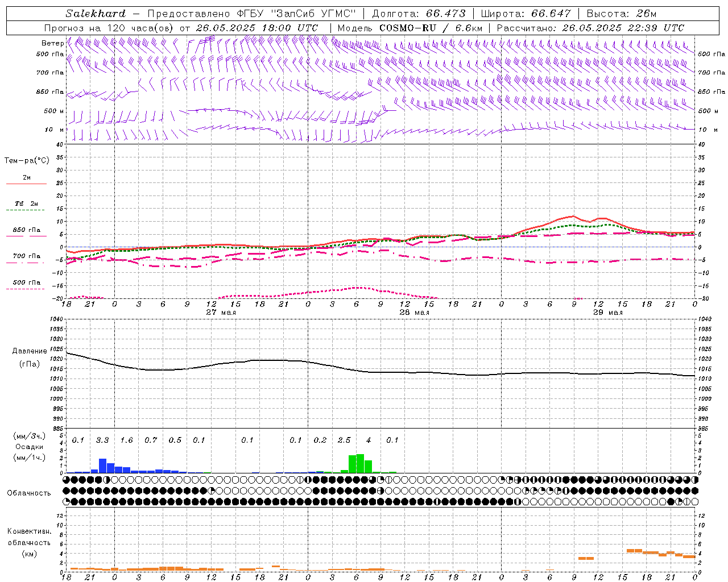Viewport: 728px width, 582px height.
Task: Click the Осадки precipitation label
Action: (x=29, y=447)
